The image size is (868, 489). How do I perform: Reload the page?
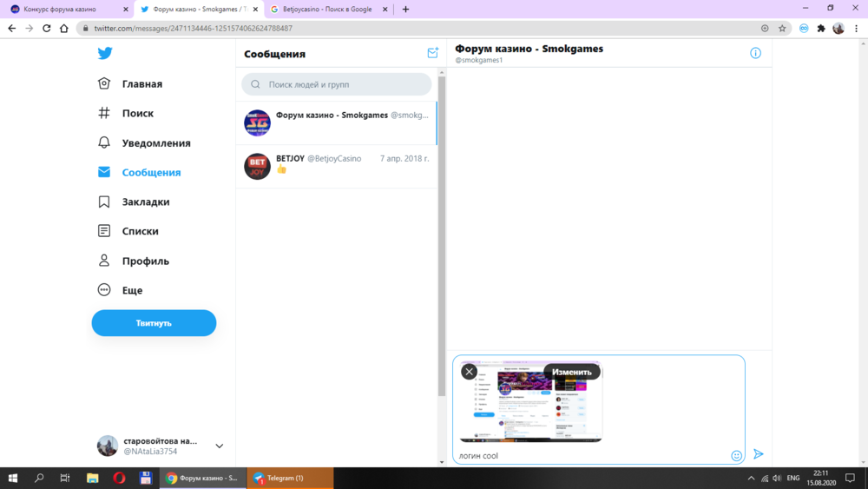[47, 29]
